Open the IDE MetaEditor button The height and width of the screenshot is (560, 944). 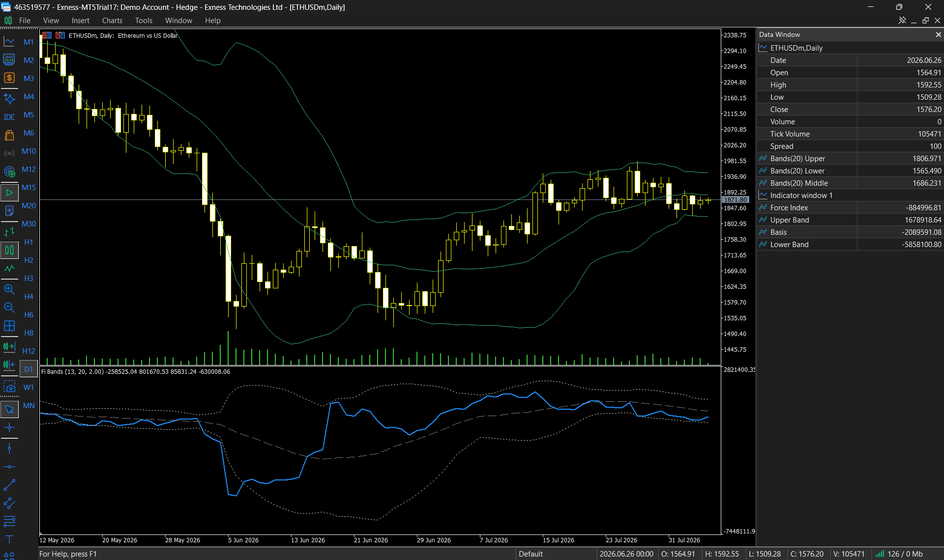(x=9, y=117)
